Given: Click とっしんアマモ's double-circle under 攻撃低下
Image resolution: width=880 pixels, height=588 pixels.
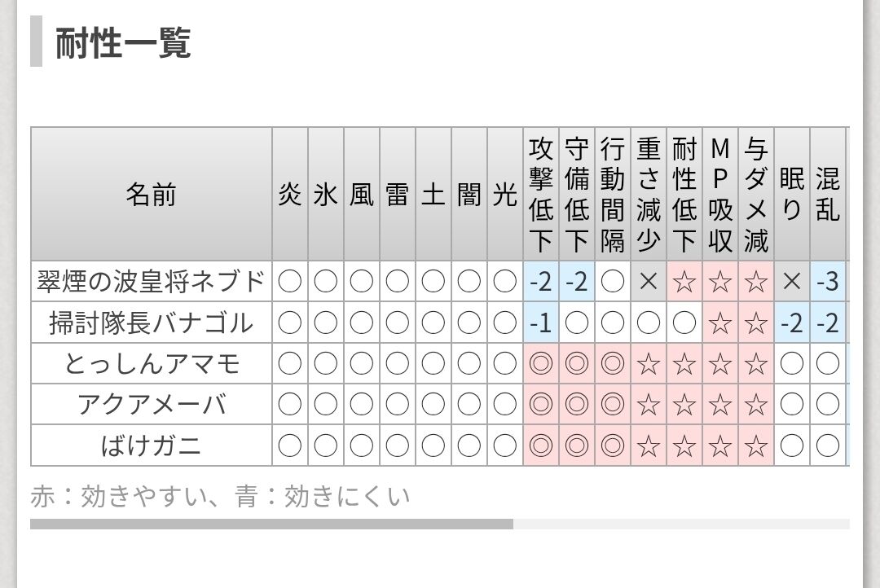Looking at the screenshot, I should pyautogui.click(x=541, y=363).
